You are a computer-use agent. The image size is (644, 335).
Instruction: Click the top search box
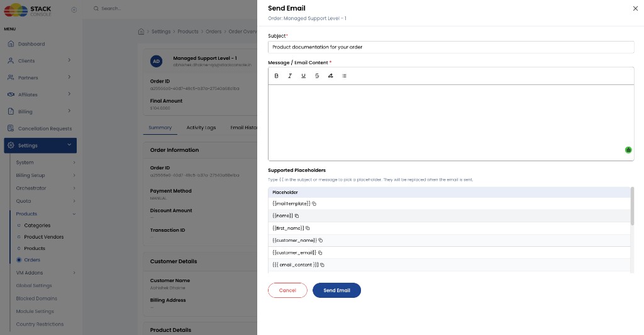point(111,8)
